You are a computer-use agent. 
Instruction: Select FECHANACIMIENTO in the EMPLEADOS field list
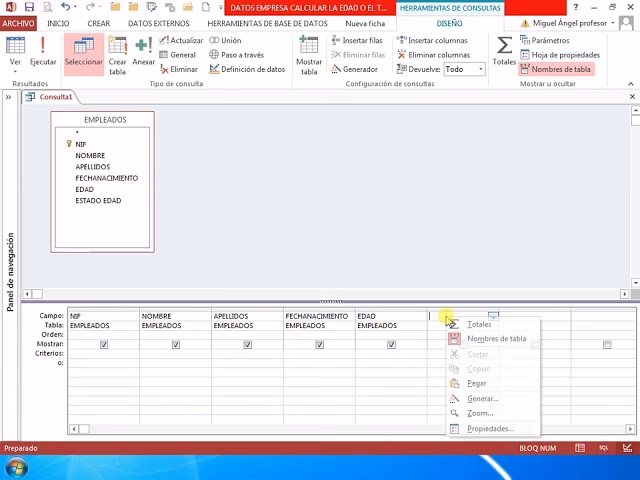tap(107, 178)
